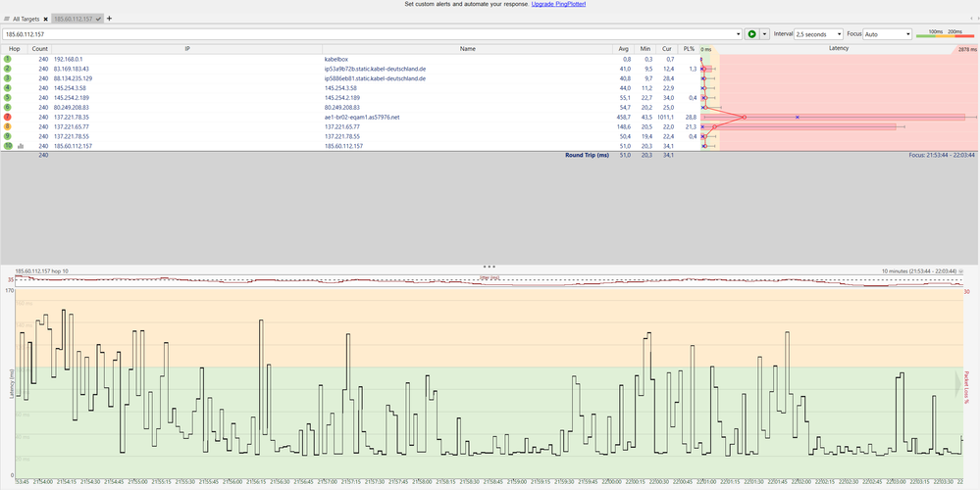Viewport: 980px width, 490px height.
Task: Add a new target tab with plus
Action: tap(109, 19)
